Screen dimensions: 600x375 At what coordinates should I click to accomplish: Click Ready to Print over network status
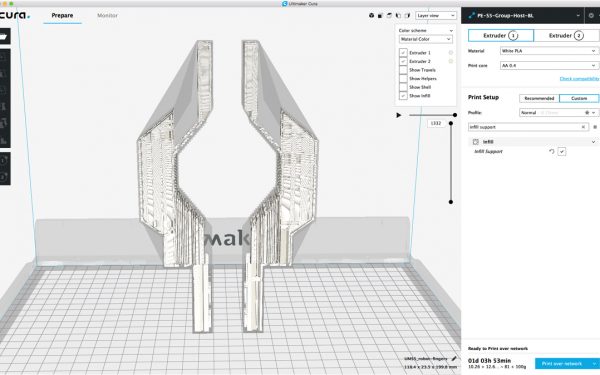498,349
